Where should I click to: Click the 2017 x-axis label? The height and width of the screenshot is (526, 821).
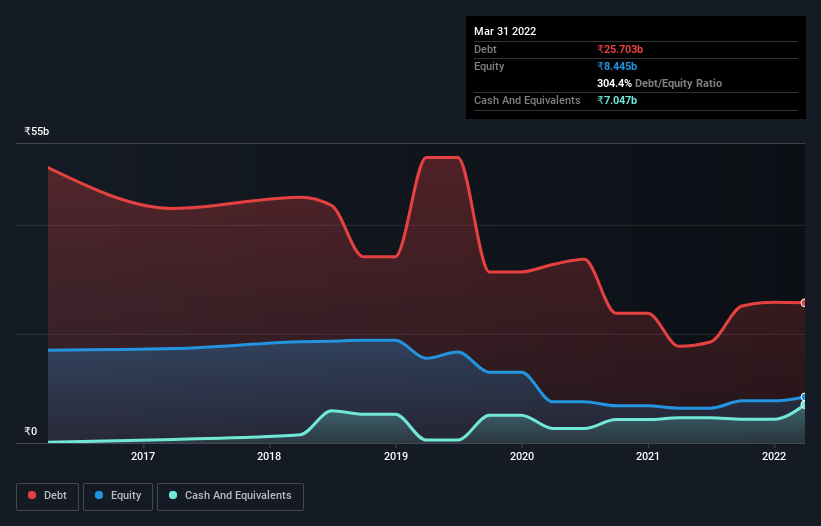pyautogui.click(x=143, y=456)
